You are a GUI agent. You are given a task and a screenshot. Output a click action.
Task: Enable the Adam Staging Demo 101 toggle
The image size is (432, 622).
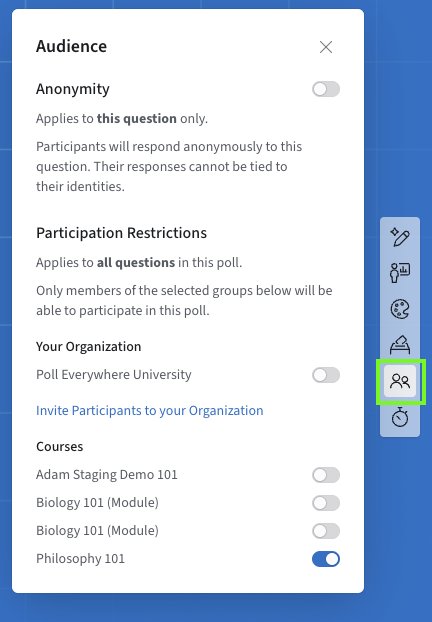(x=326, y=475)
